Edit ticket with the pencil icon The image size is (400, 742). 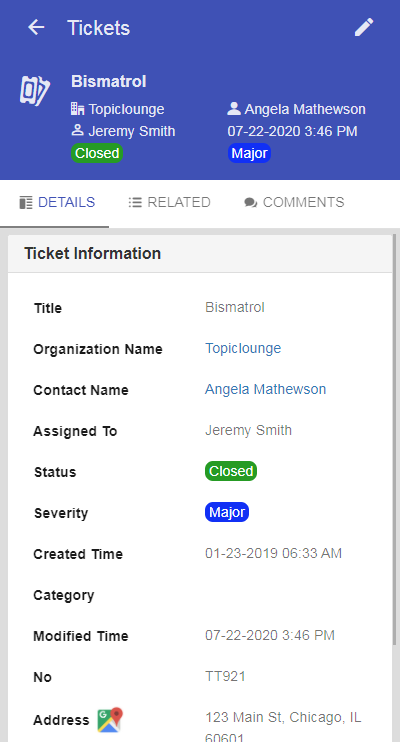point(364,27)
